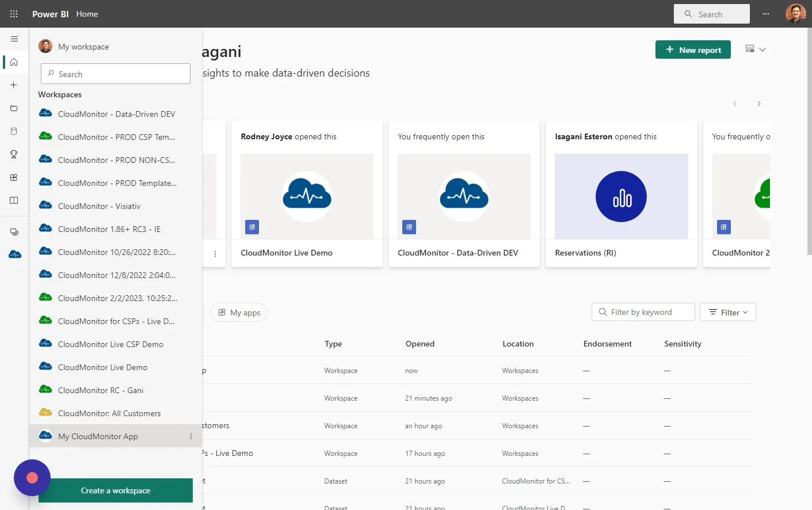The width and height of the screenshot is (812, 510).
Task: Click the workspace pane Search field
Action: pos(116,74)
